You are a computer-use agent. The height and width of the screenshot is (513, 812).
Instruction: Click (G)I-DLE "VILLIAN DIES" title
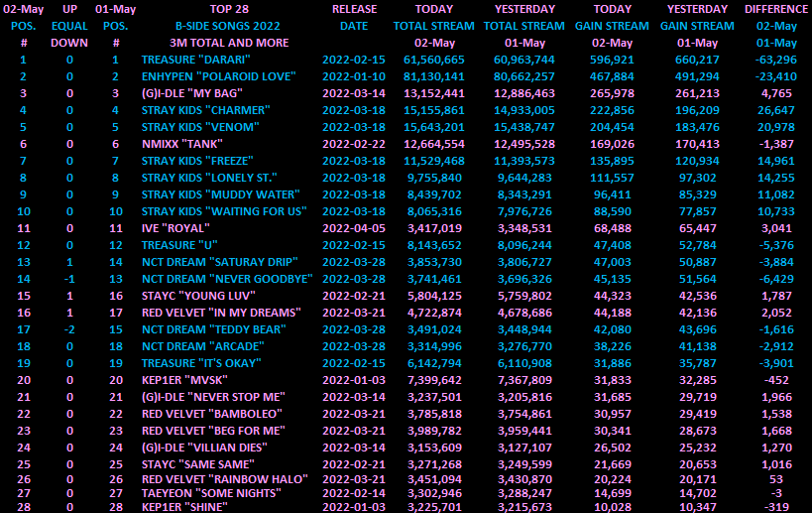tap(204, 448)
